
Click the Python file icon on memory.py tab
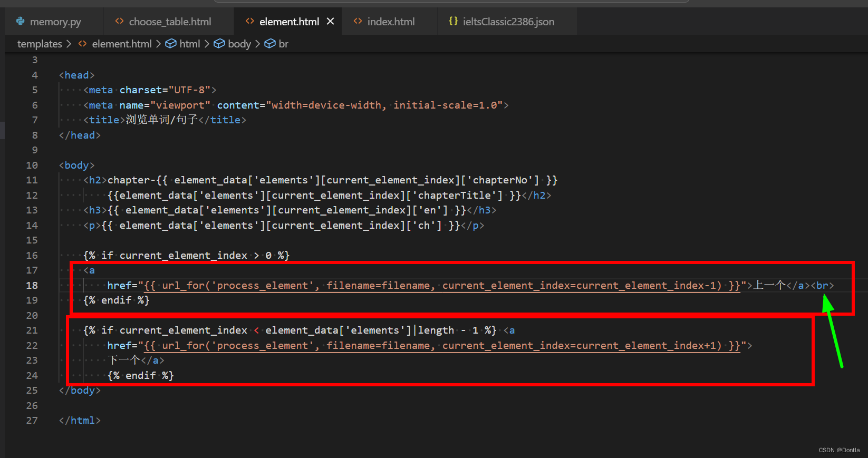point(20,21)
